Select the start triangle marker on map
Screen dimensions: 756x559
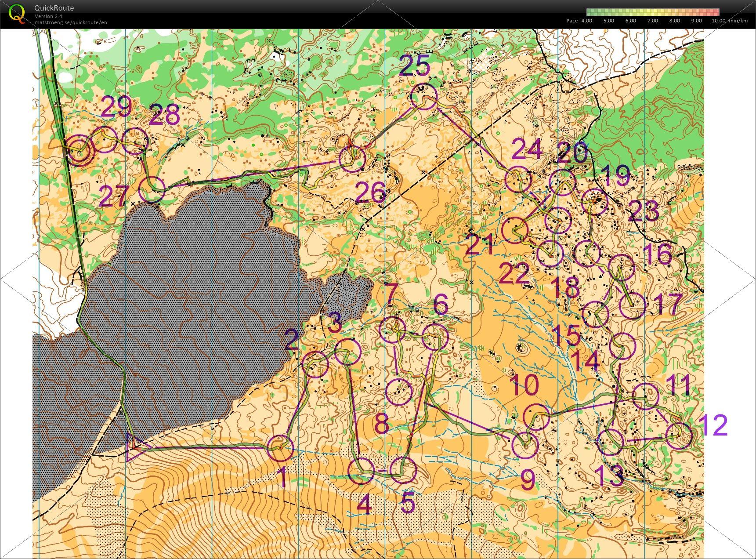click(134, 447)
